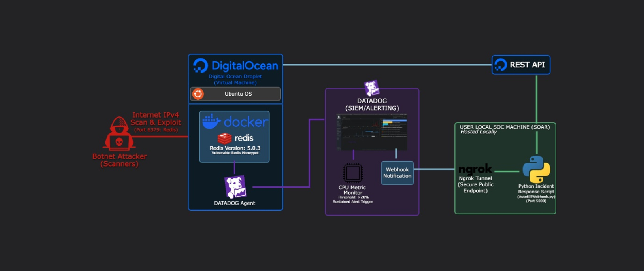This screenshot has width=644, height=271.
Task: Click 'Botnet Attacker (Scanners)' label
Action: 119,160
